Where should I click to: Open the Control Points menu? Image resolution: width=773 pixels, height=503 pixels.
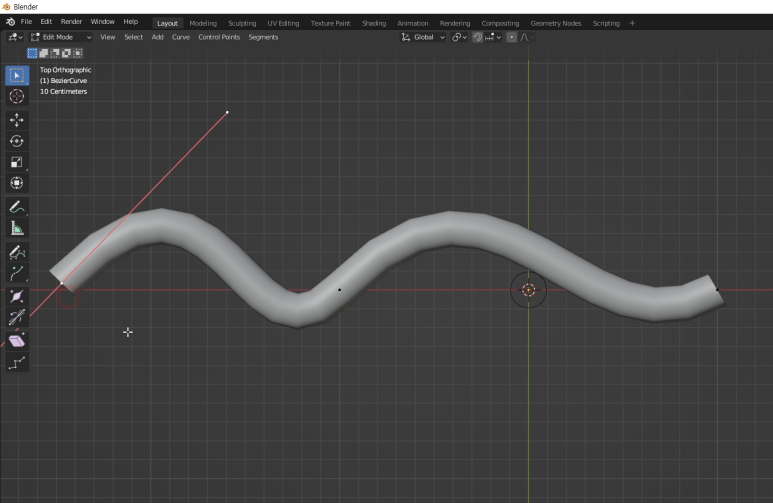(x=219, y=37)
